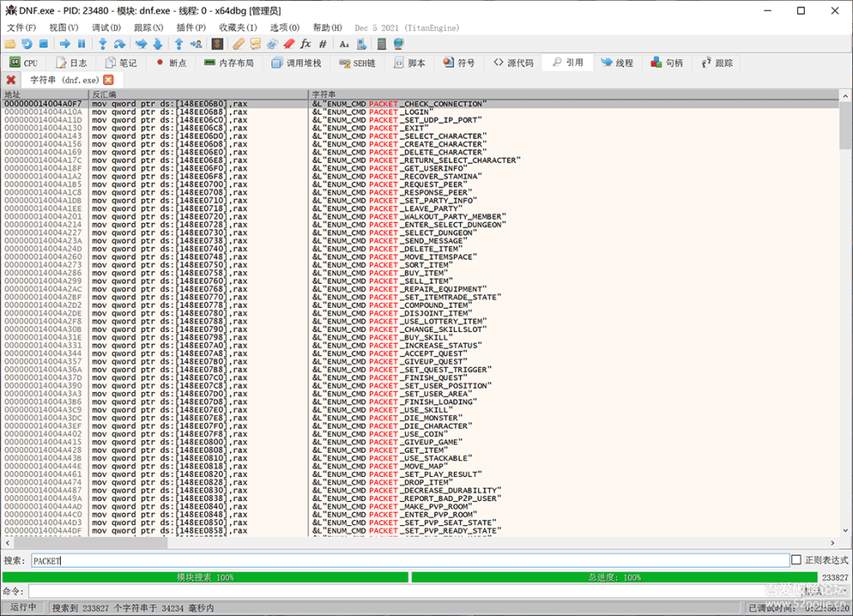The width and height of the screenshot is (853, 616).
Task: Switch to the 内存布局 tab
Action: (229, 63)
